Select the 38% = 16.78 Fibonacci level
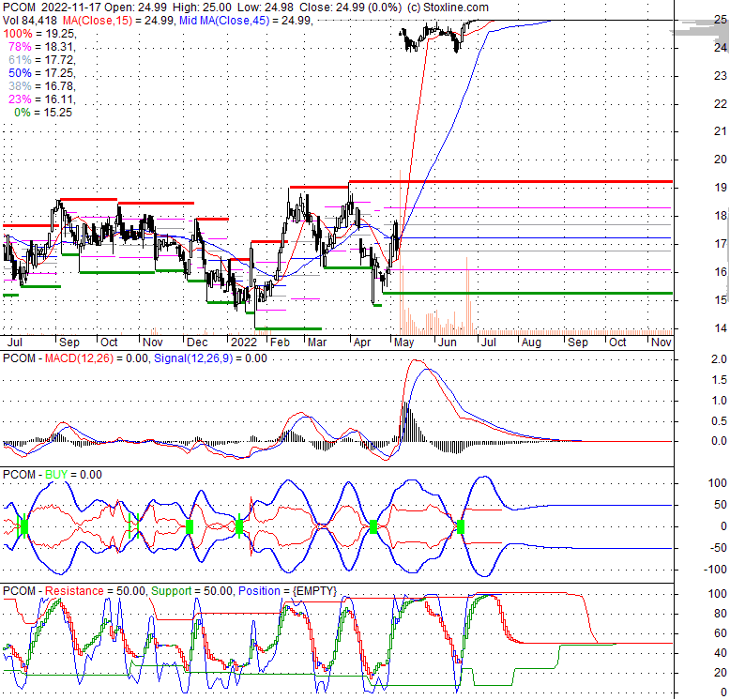The image size is (730, 700). (x=41, y=86)
